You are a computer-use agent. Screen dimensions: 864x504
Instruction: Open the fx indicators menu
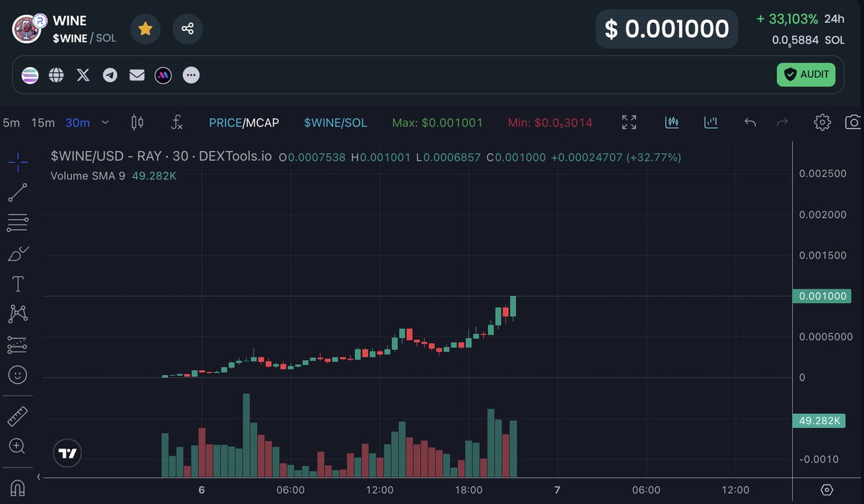[x=177, y=122]
